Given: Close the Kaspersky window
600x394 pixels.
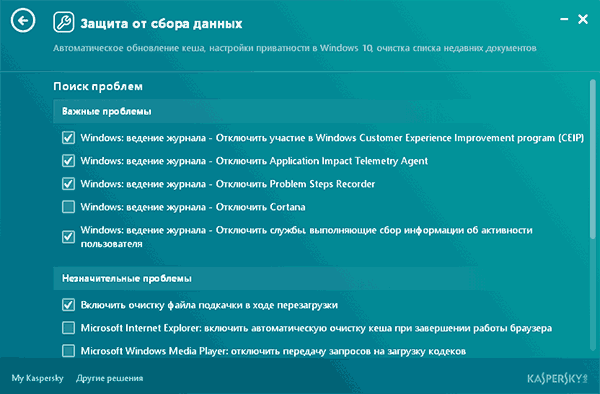Looking at the screenshot, I should (x=583, y=19).
